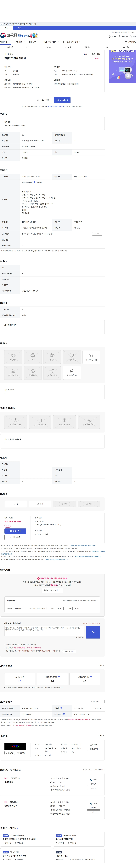Jump to 기업정보 section tab

point(107,47)
